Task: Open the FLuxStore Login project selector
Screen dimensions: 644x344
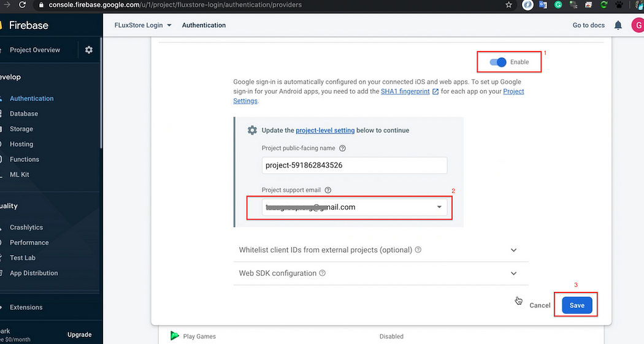Action: coord(143,25)
